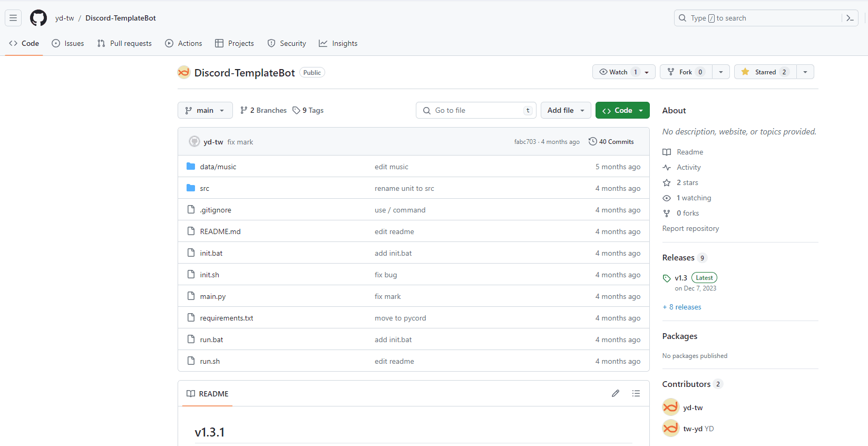Click the main.py file icon
868x446 pixels.
click(191, 296)
